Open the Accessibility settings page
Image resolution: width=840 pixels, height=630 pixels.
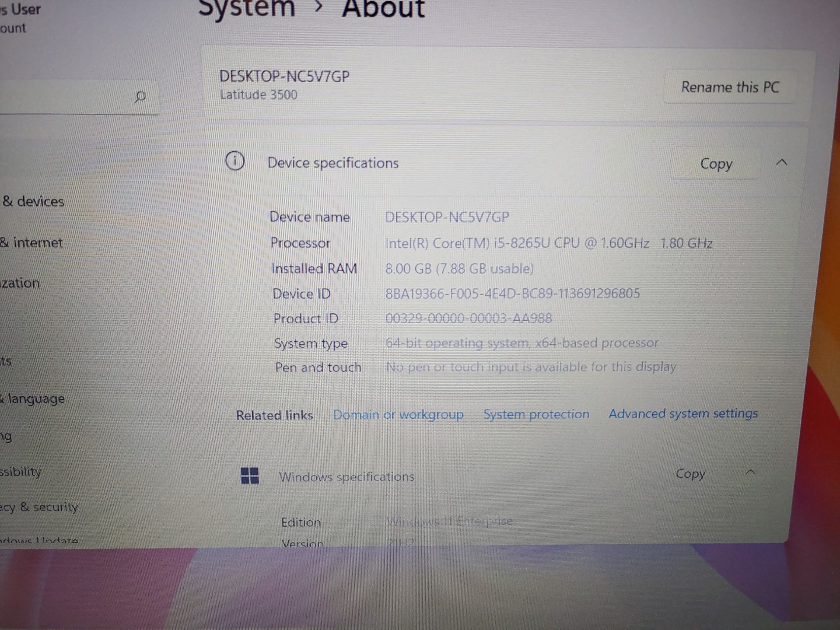21,471
